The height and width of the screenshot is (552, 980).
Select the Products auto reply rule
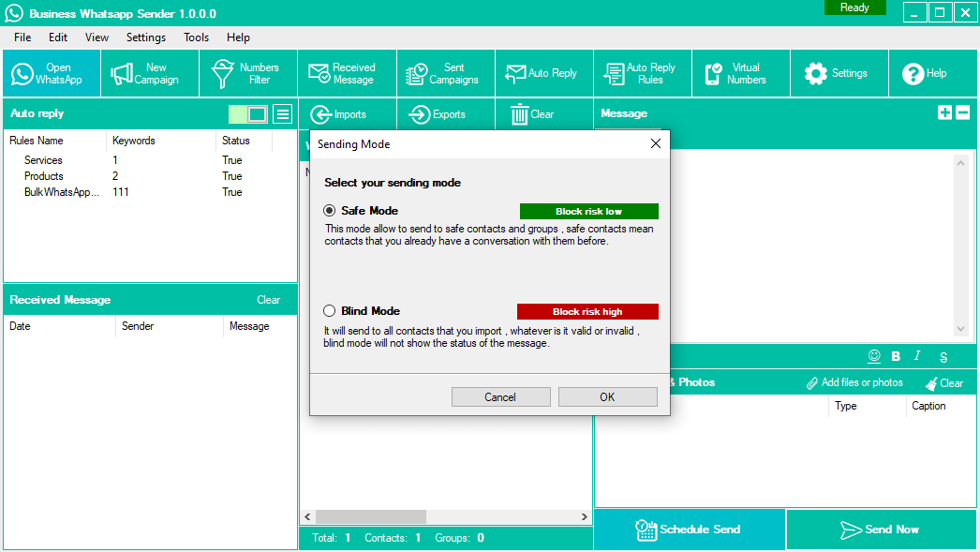pos(44,176)
